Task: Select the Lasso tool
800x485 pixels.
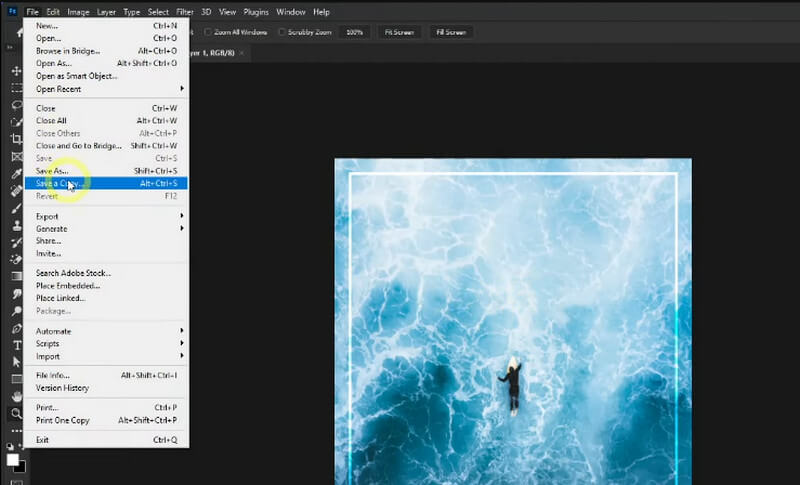Action: pyautogui.click(x=16, y=105)
